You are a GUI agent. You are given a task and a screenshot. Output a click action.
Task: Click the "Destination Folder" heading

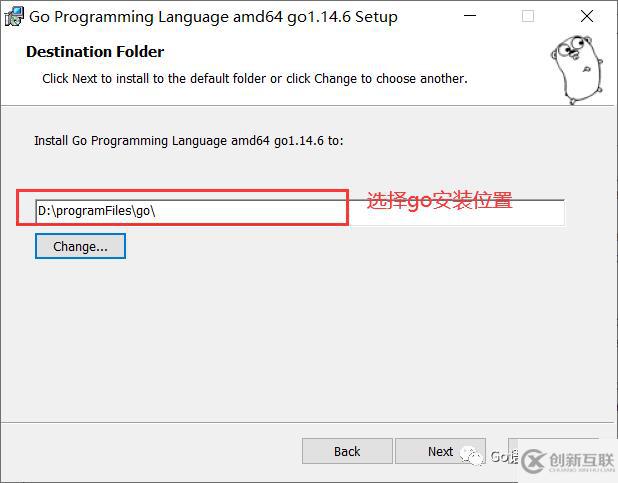[95, 52]
